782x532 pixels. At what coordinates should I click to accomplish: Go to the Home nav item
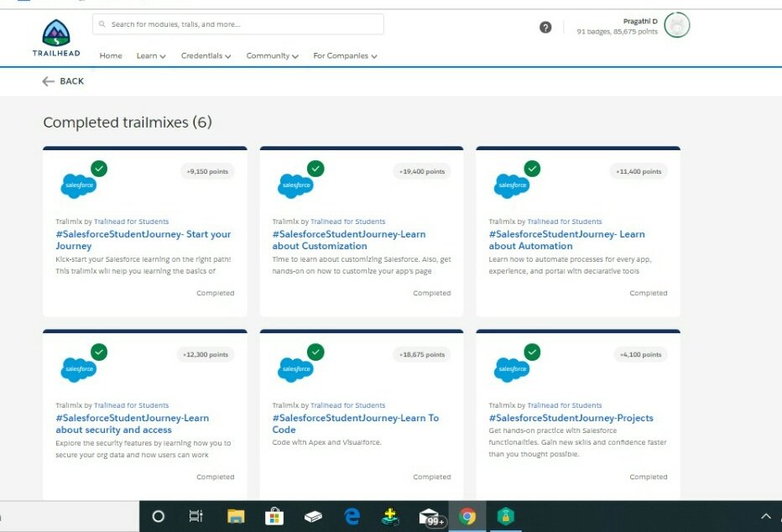click(111, 56)
